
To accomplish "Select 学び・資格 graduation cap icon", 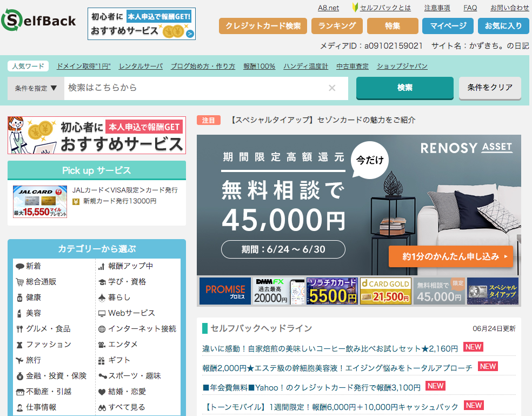I will 102,282.
